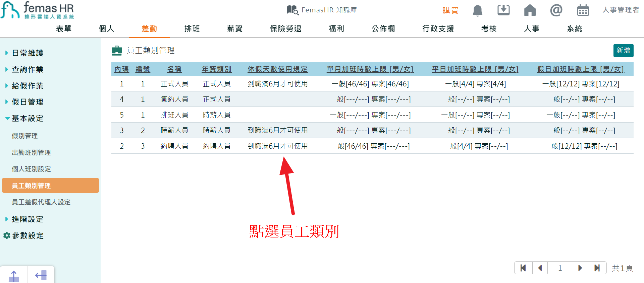Jump to last page in pagination
This screenshot has height=283, width=644.
click(597, 268)
